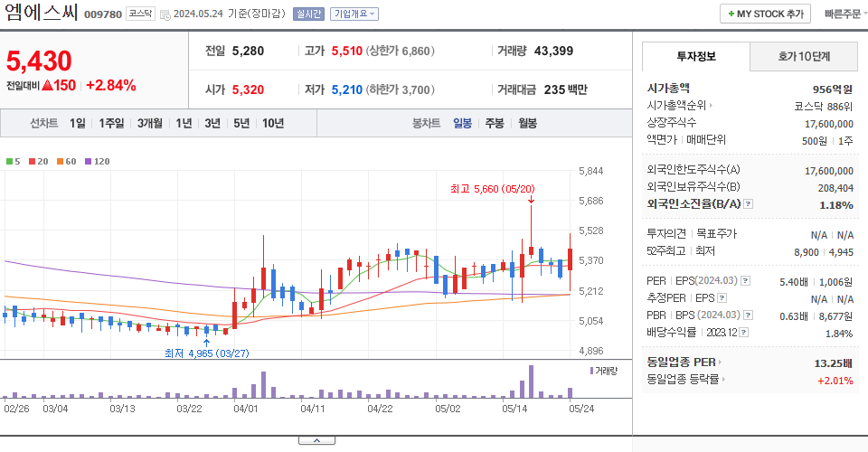
Task: Expand the 빠른주문 menu
Action: 844,14
